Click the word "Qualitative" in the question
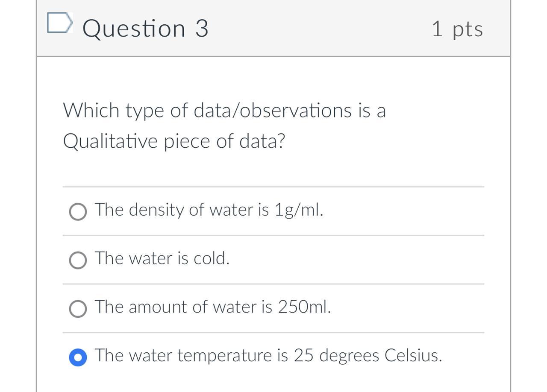Image resolution: width=547 pixels, height=392 pixels. pos(110,141)
